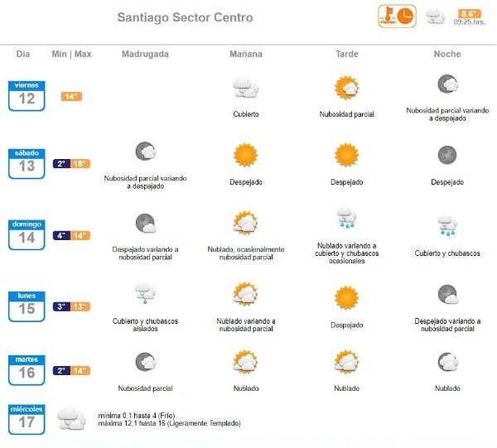Select the viernes 12 date tile

pos(27,95)
